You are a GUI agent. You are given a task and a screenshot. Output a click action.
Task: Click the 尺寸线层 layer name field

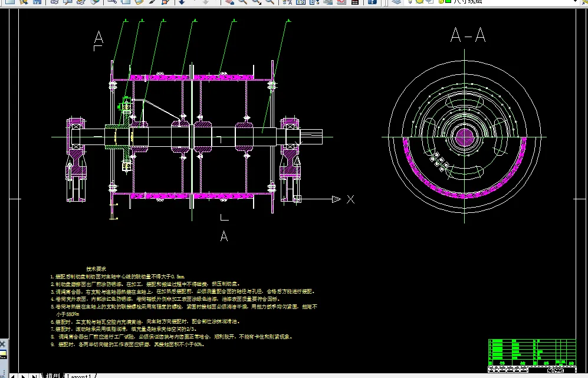tap(467, 2)
